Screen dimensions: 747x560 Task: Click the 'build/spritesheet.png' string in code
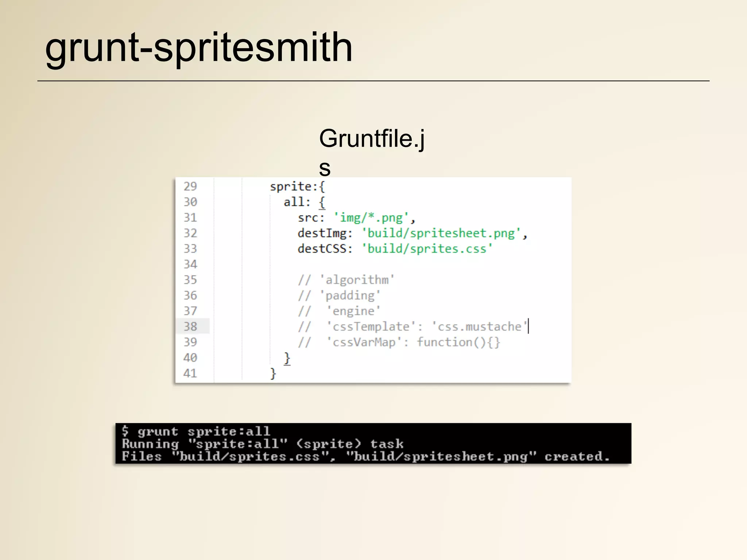click(442, 233)
